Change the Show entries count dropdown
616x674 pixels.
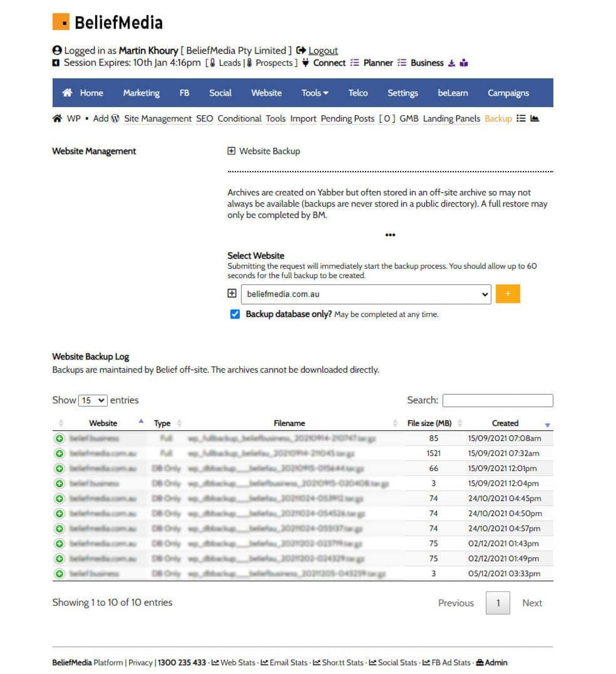tap(92, 400)
